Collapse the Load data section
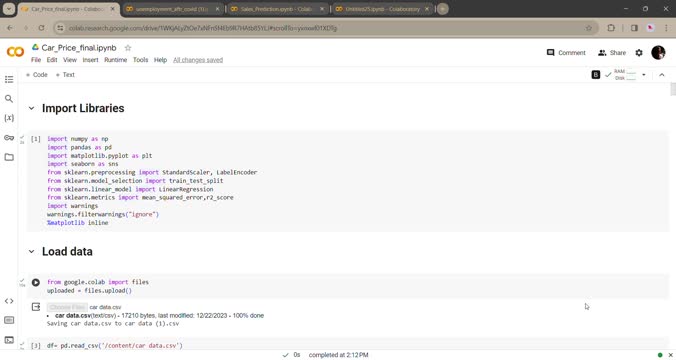 coord(31,251)
